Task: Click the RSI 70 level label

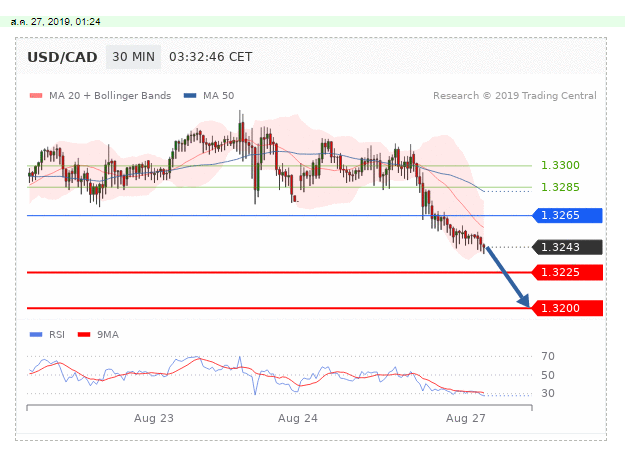Action: [548, 356]
